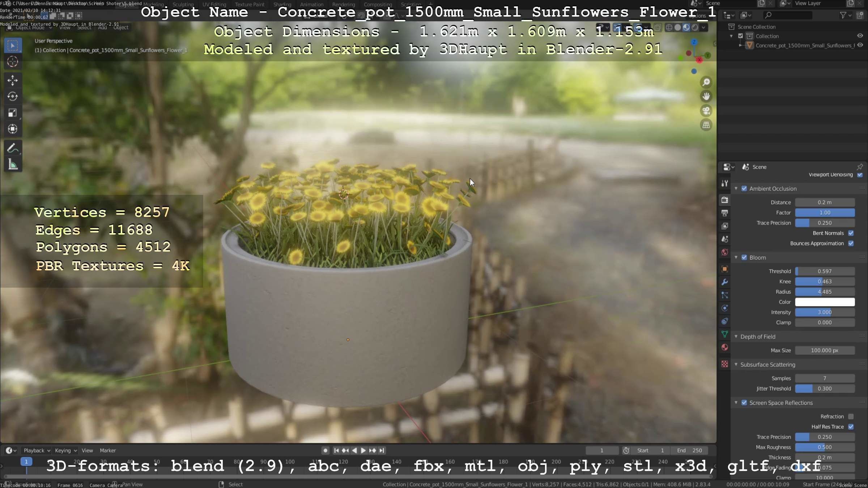Pick the Measure tool

click(x=13, y=164)
